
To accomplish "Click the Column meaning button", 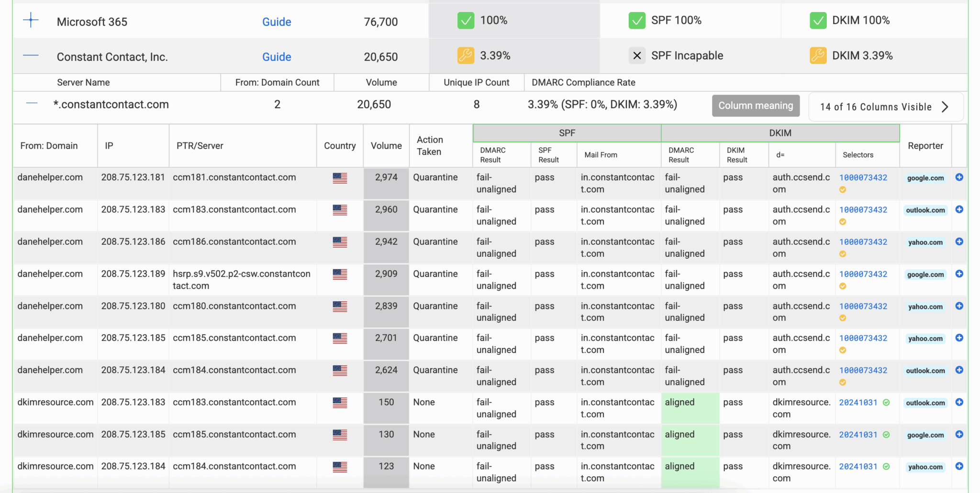I will (x=756, y=106).
